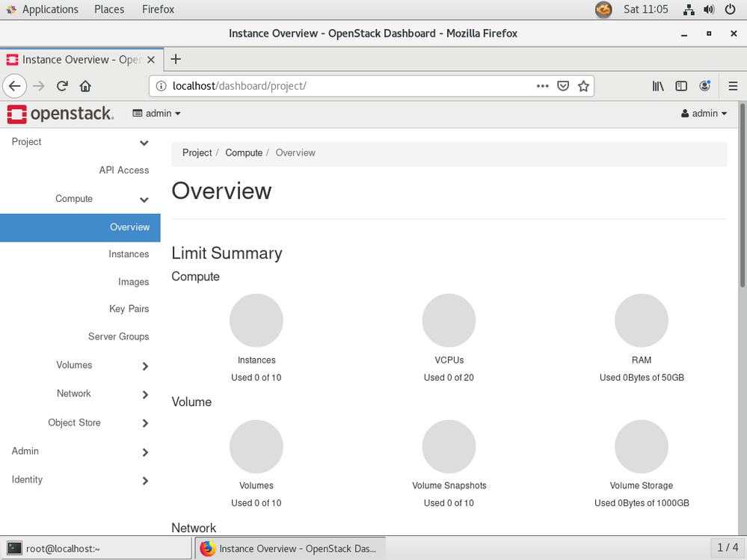Go to Instances in sidebar
The height and width of the screenshot is (560, 747).
pyautogui.click(x=129, y=254)
